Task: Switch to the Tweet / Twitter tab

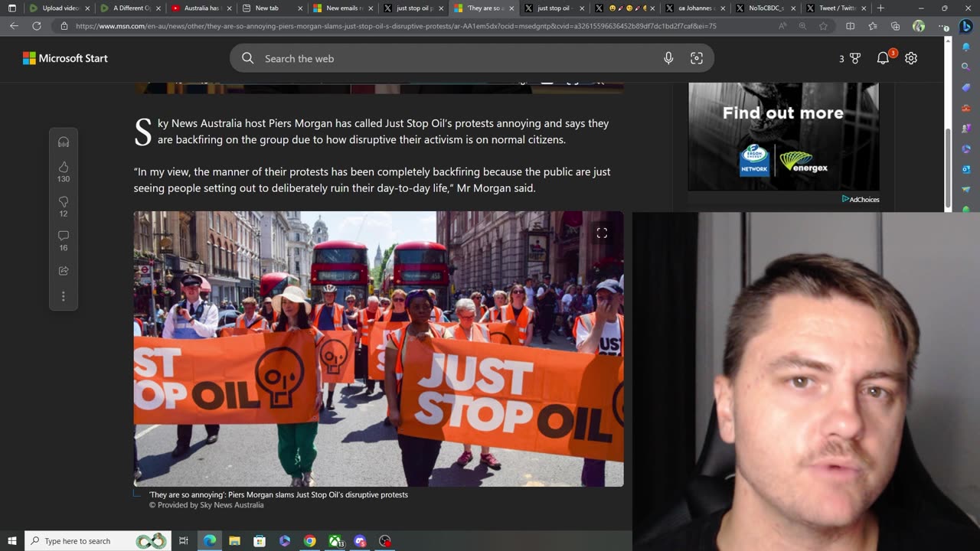Action: pos(835,8)
